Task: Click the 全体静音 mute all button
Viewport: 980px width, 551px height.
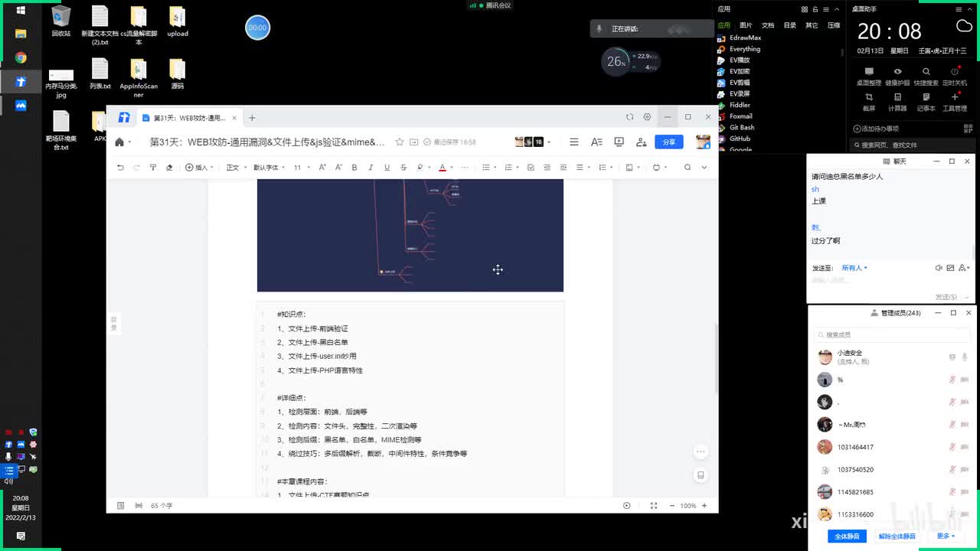Action: [x=847, y=536]
